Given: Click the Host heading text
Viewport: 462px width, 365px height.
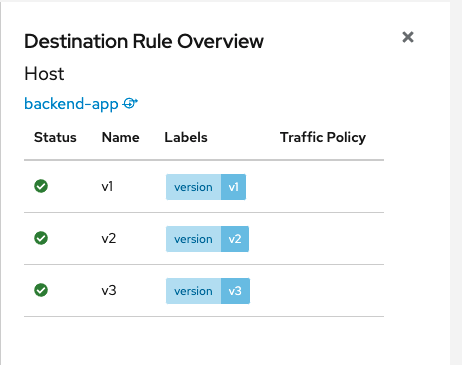Looking at the screenshot, I should click(44, 74).
